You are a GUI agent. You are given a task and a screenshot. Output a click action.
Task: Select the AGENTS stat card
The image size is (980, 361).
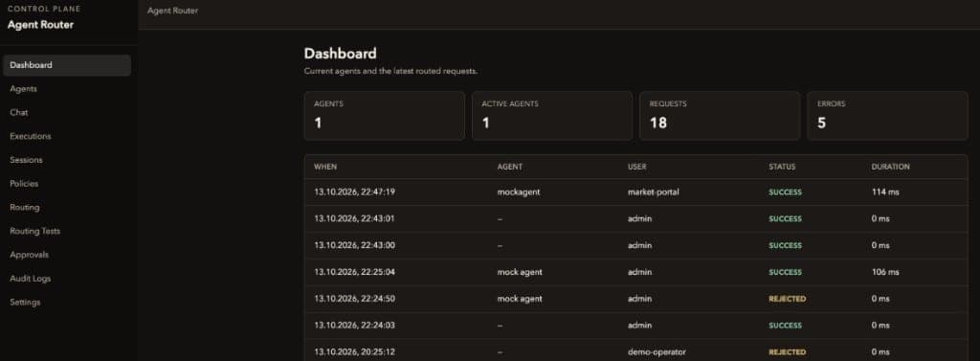[x=385, y=116]
